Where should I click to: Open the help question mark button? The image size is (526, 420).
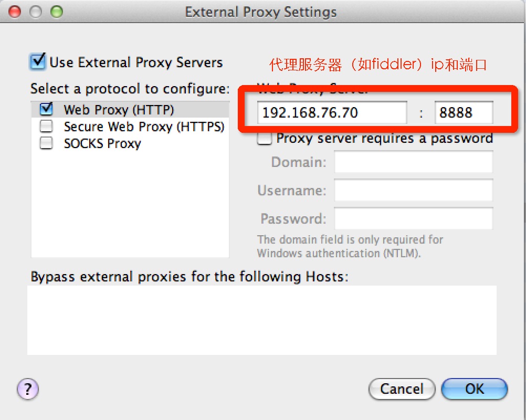point(28,389)
